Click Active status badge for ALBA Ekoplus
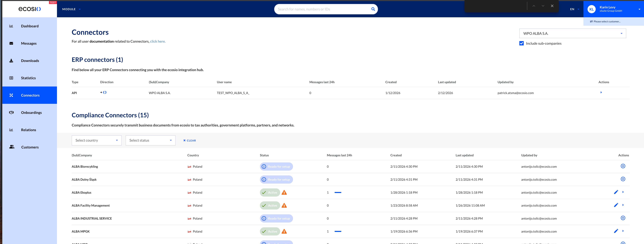The height and width of the screenshot is (244, 644). (x=270, y=192)
